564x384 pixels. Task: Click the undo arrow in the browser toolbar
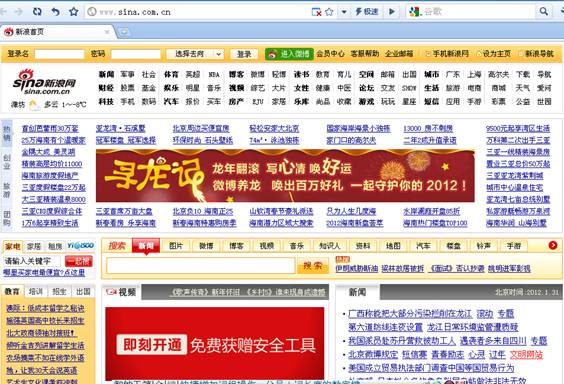tap(55, 12)
